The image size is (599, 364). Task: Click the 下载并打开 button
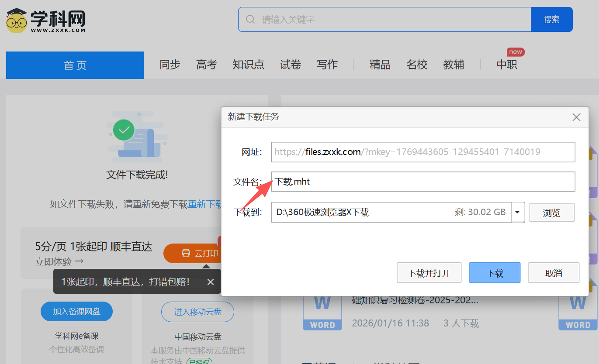click(429, 273)
